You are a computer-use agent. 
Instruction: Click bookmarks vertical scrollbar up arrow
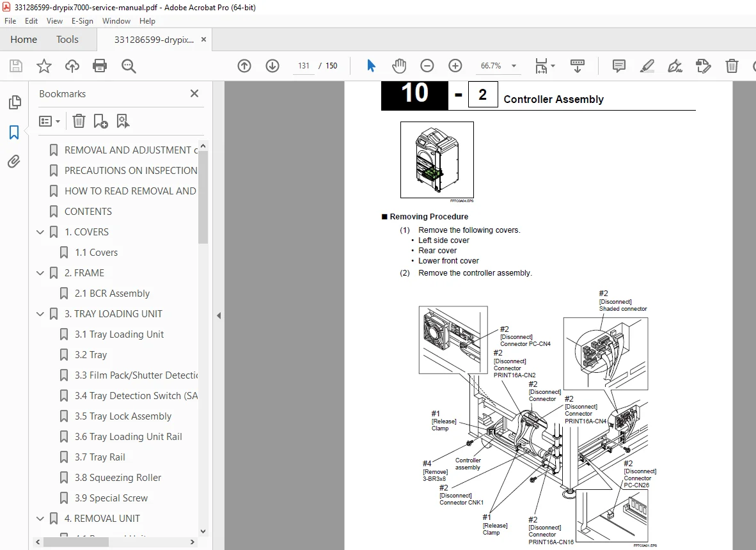click(x=203, y=146)
